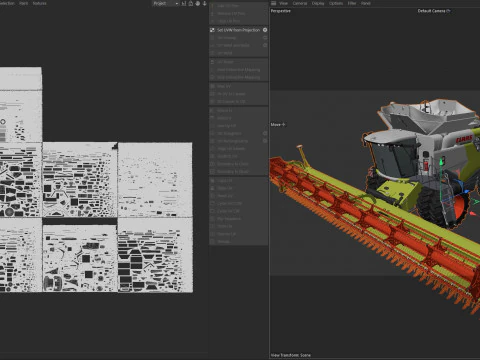Click the Default Camera link icon
Image resolution: width=480 pixels, height=360 pixels.
coord(448,11)
